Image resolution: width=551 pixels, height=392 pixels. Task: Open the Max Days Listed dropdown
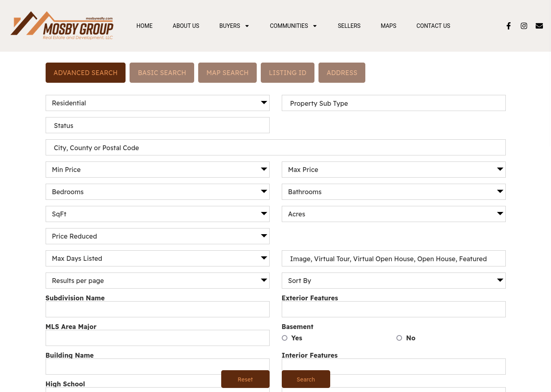157,258
